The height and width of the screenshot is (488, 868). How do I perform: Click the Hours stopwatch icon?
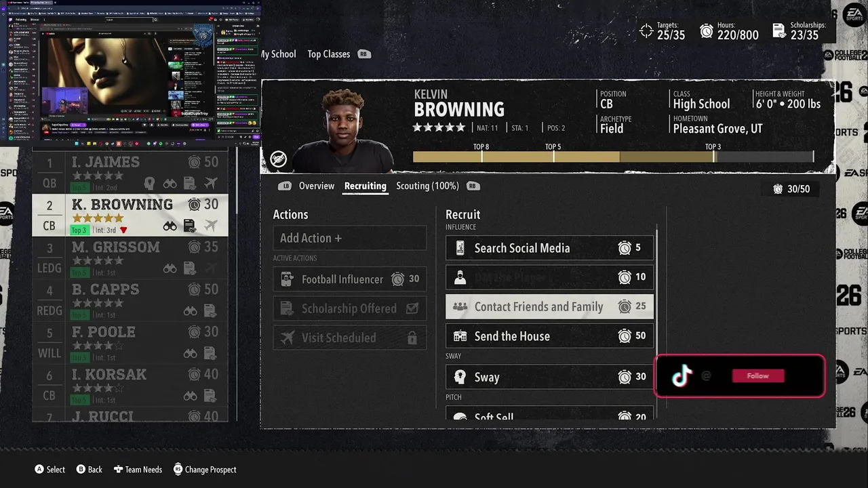707,31
